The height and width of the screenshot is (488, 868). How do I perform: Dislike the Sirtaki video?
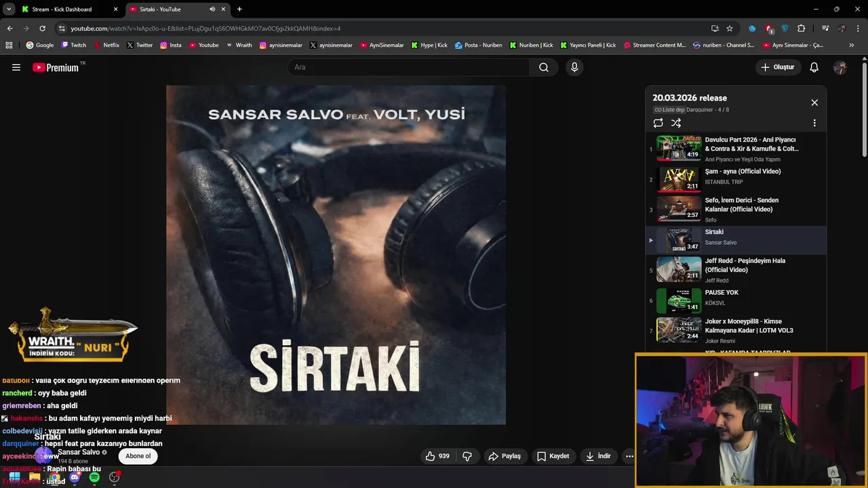coord(467,456)
